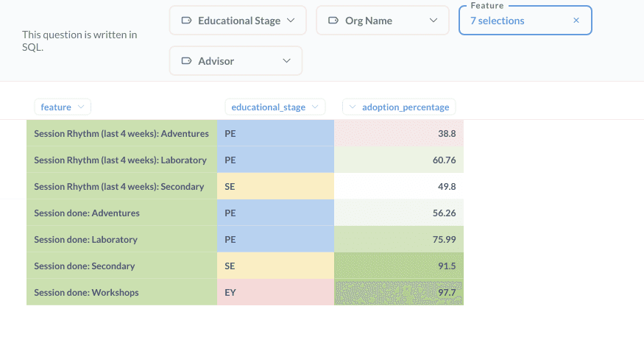The image size is (644, 359).
Task: Click the SE cell in Session done: Secondary row
Action: click(275, 266)
